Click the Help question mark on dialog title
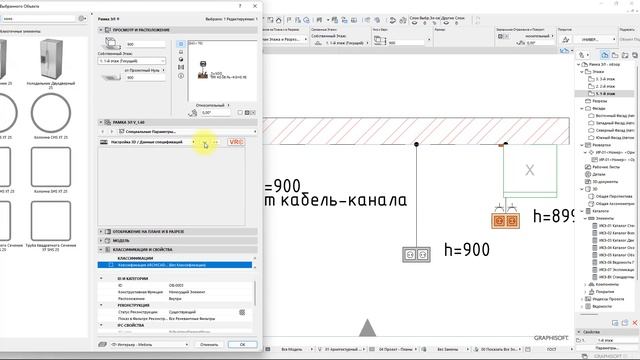The image size is (640, 360). click(240, 6)
